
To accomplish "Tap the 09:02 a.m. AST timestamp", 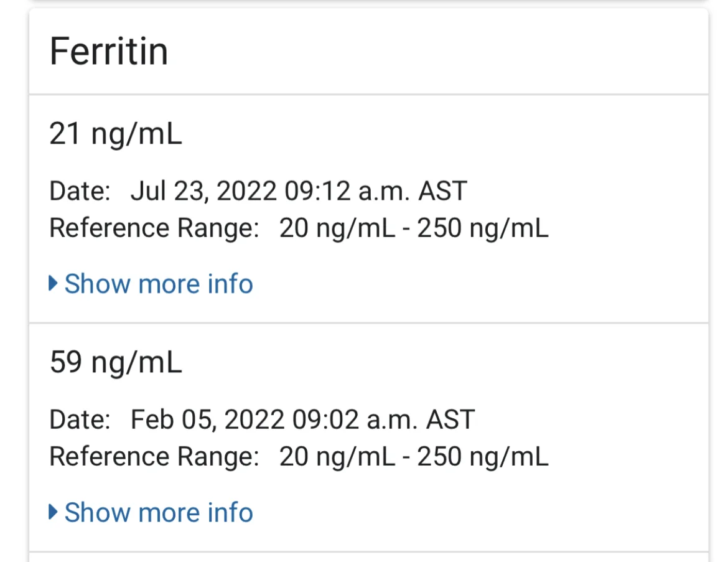I will [x=380, y=419].
